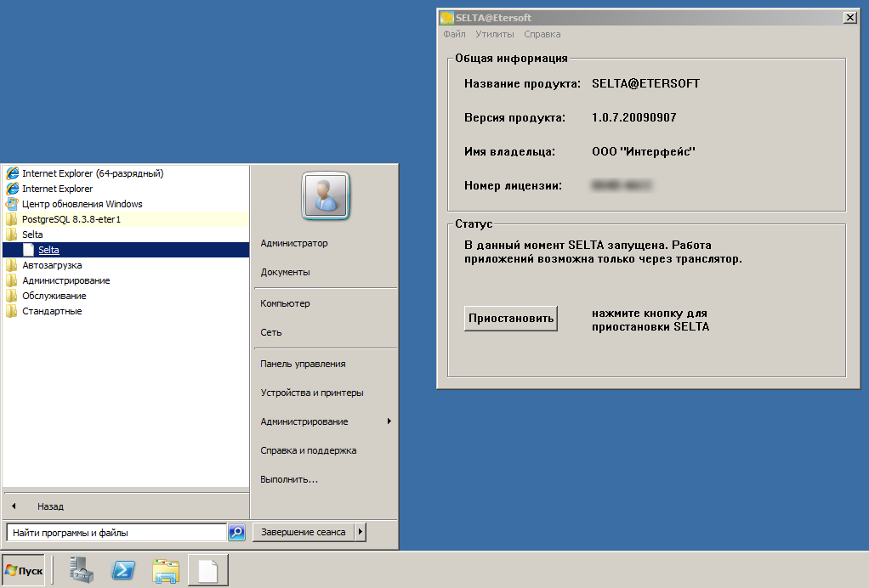Open the Утилиты menu in SELTA
Screen dimensions: 869x588
click(494, 35)
